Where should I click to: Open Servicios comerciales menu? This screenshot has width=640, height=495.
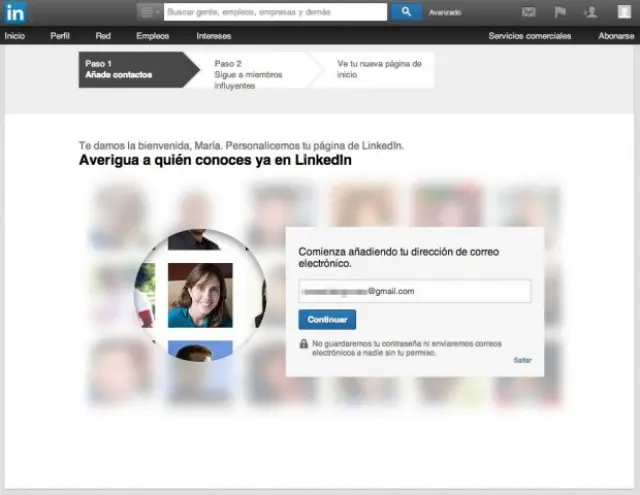pyautogui.click(x=529, y=36)
